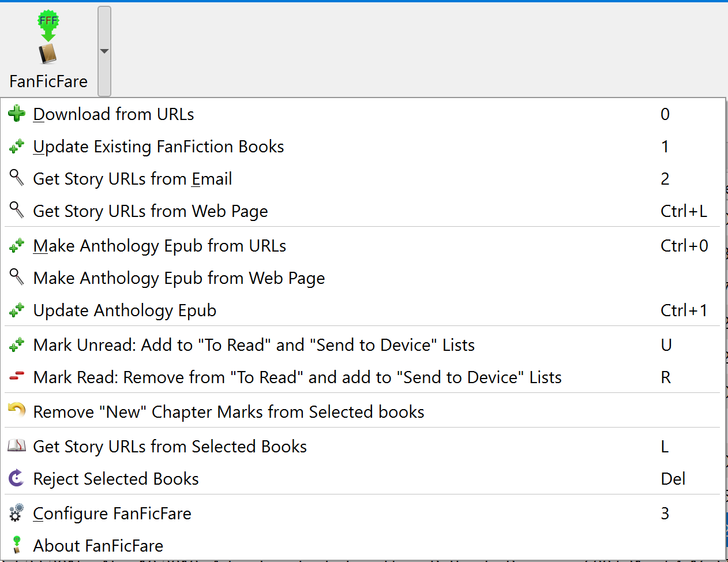The image size is (728, 562).
Task: Click the Update Existing FanFiction Books icon
Action: click(17, 147)
